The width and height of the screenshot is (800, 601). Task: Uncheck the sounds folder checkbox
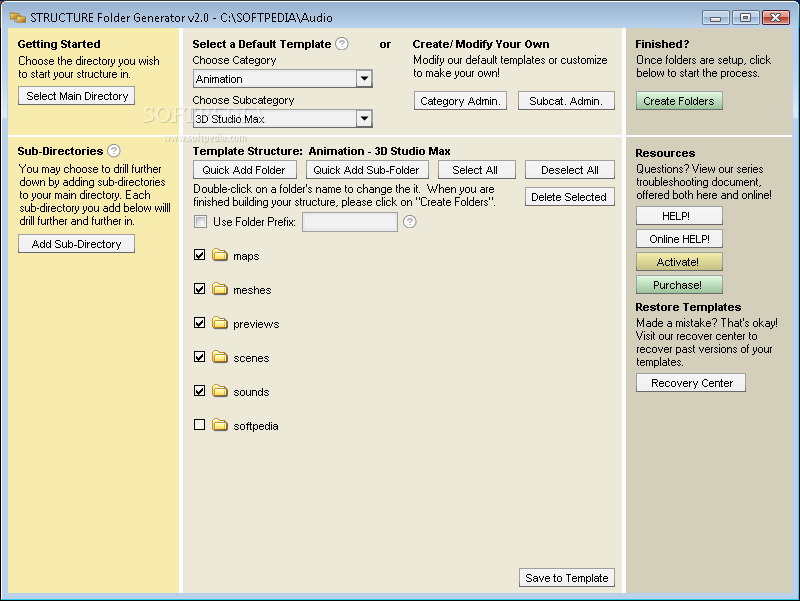[199, 391]
